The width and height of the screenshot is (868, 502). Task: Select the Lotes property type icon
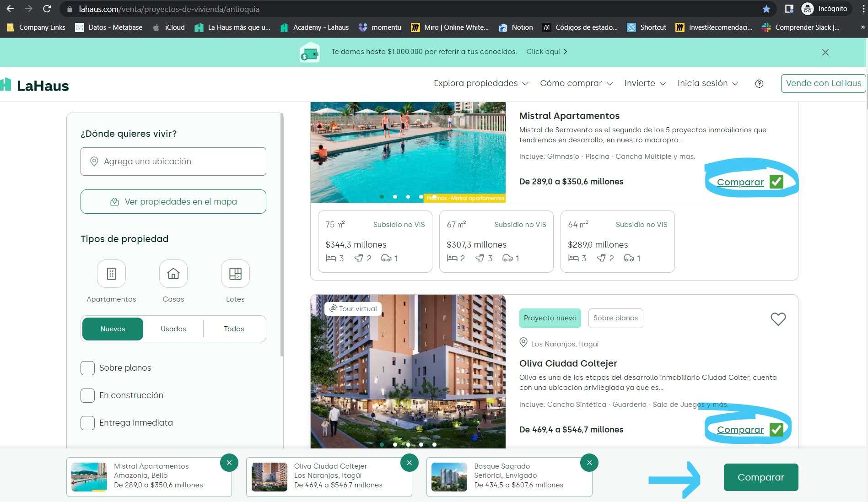[x=235, y=274]
